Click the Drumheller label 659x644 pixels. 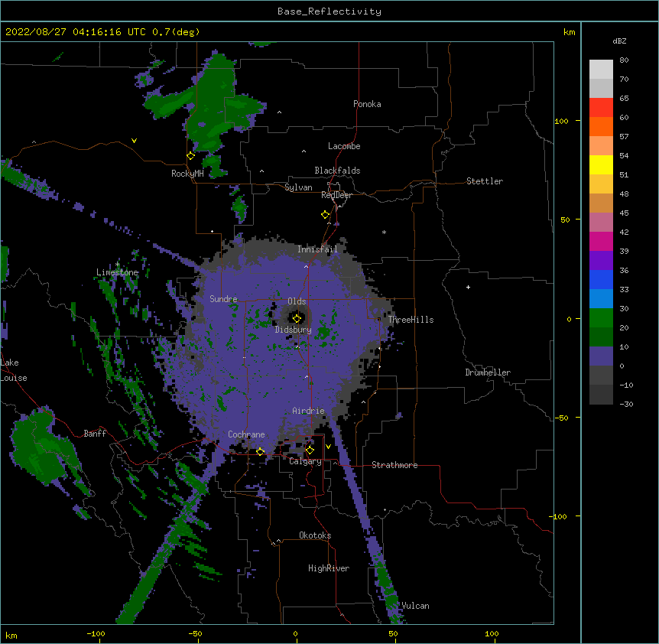488,372
